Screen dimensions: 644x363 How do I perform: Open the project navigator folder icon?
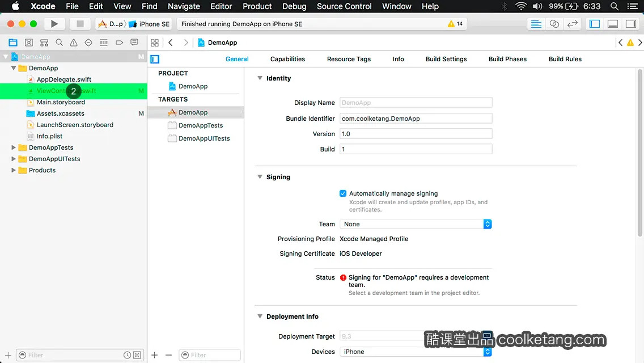coord(13,43)
